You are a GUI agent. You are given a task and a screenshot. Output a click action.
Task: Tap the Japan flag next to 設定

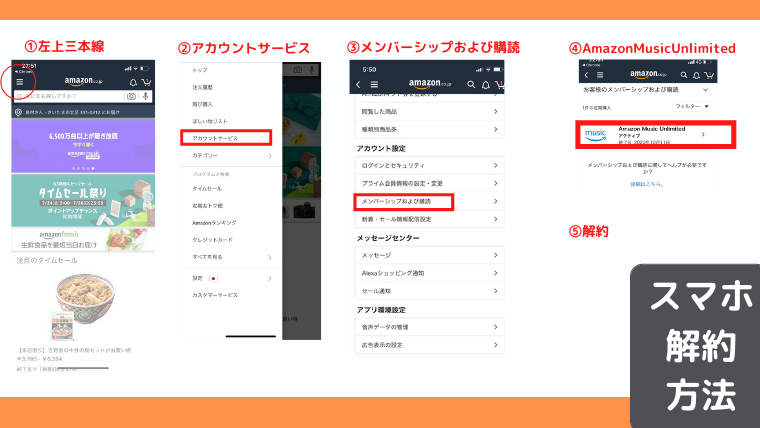tap(213, 278)
